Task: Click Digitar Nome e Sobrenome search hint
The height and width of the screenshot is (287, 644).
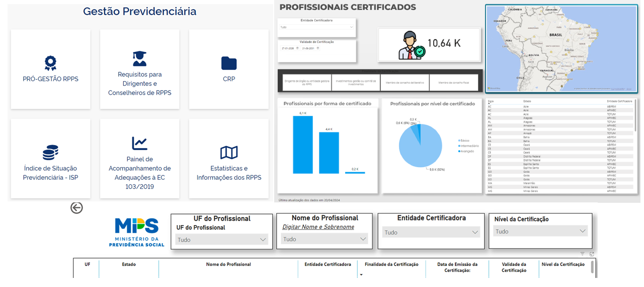Action: tap(318, 227)
